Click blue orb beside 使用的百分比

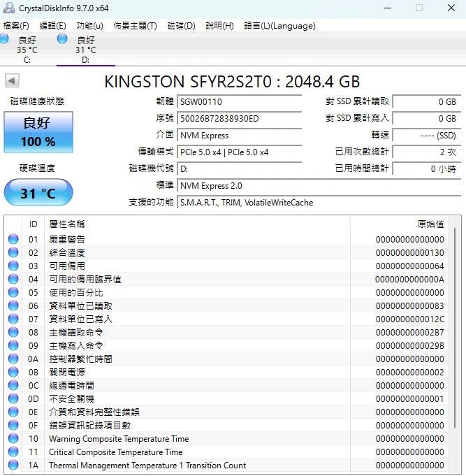(13, 292)
